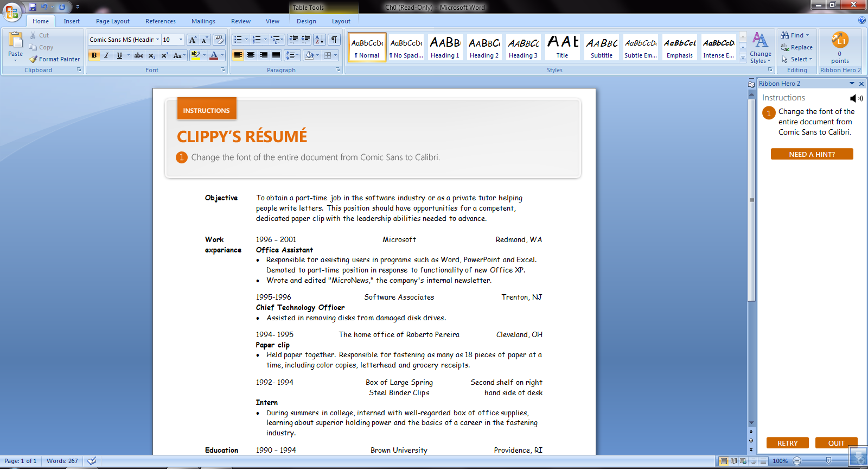The width and height of the screenshot is (868, 469).
Task: Open the font size dropdown
Action: (181, 40)
